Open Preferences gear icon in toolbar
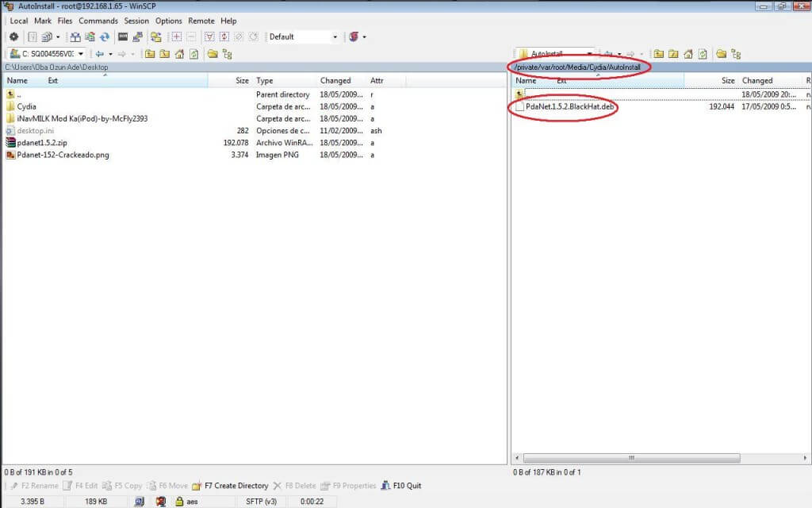The height and width of the screenshot is (508, 812). click(14, 37)
